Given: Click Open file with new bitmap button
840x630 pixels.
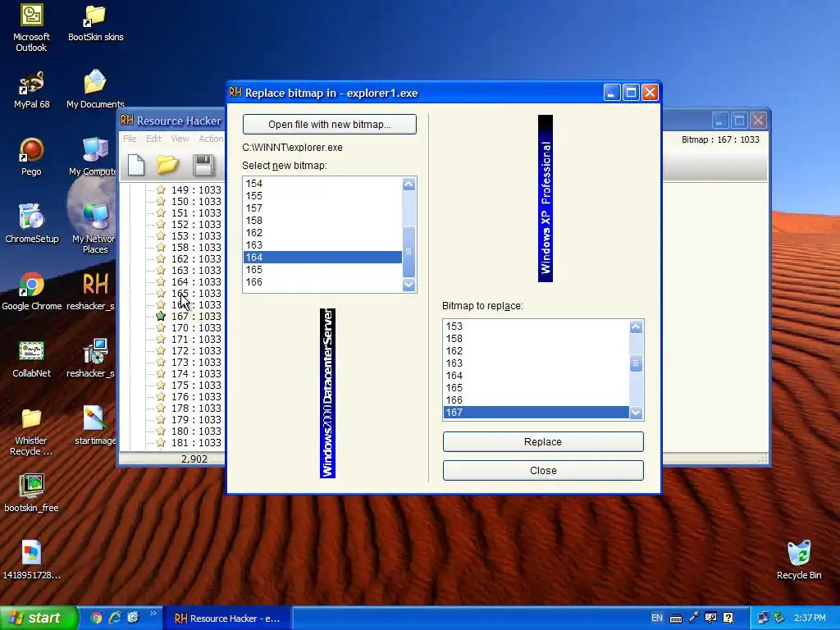Looking at the screenshot, I should point(330,125).
